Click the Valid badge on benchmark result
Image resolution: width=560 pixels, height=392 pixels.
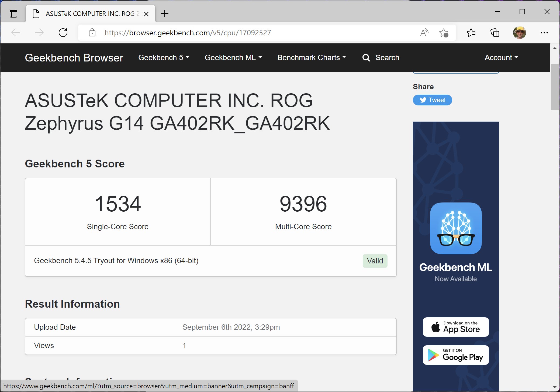point(375,260)
